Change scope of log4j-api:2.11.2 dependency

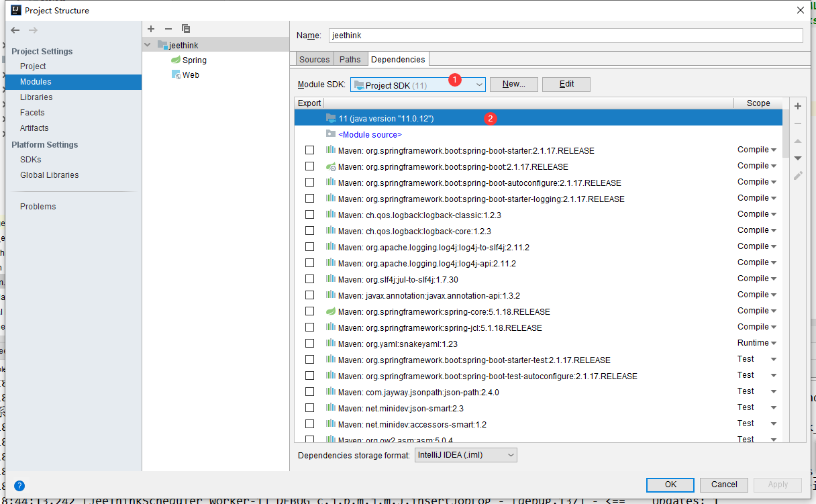[x=757, y=262]
